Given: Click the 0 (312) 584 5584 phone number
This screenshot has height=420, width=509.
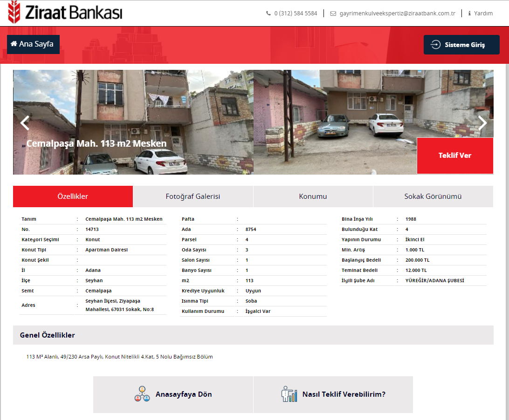Looking at the screenshot, I should [x=296, y=14].
